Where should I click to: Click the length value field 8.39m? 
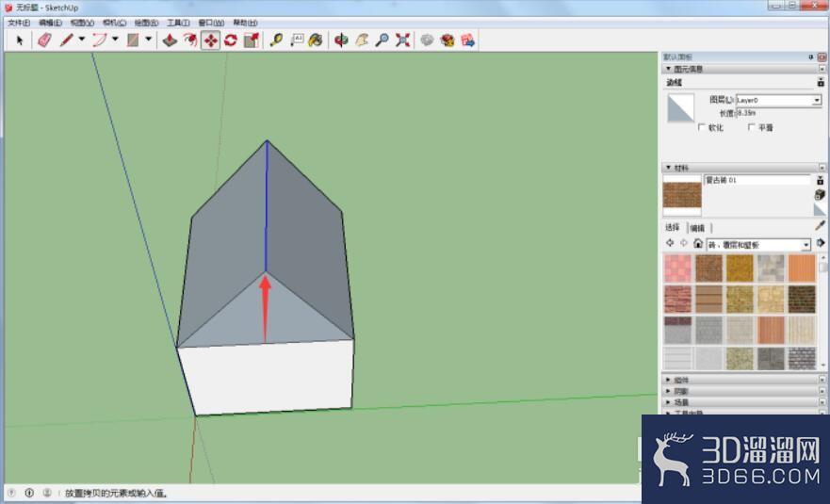tap(778, 113)
